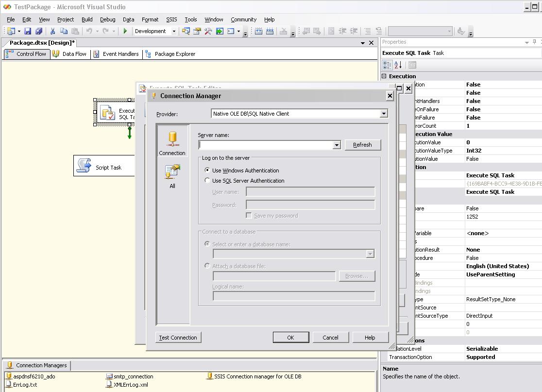Screen dimensions: 542x392
Task: Open the Toolbox hammer-and-wrench icon
Action: pos(208,31)
